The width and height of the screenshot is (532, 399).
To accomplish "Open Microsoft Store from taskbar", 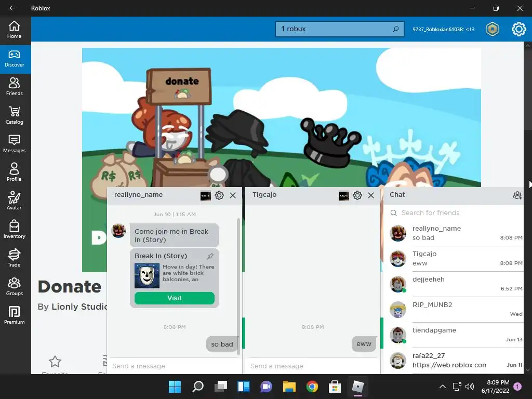I will [335, 387].
